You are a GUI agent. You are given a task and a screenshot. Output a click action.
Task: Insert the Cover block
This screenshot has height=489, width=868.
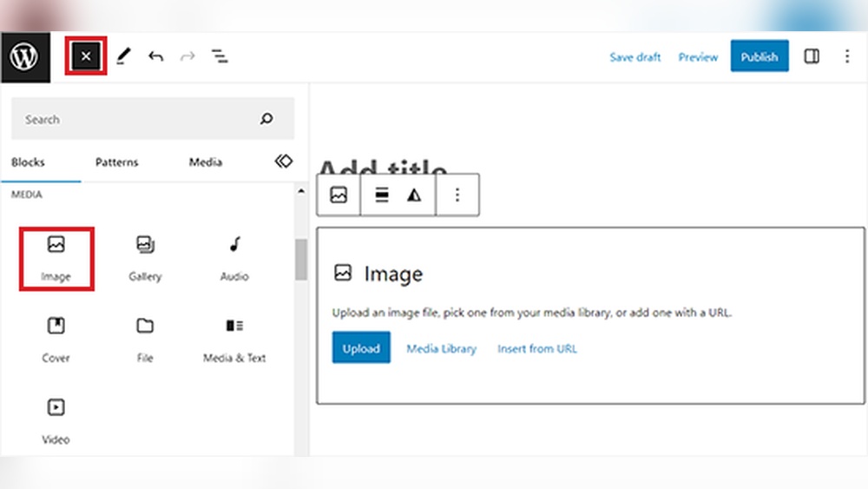(56, 340)
